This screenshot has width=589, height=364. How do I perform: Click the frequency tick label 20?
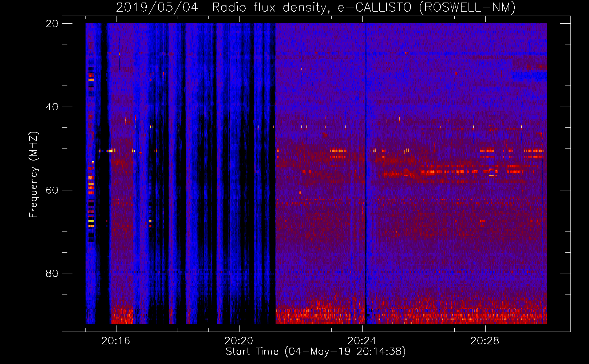coord(52,24)
